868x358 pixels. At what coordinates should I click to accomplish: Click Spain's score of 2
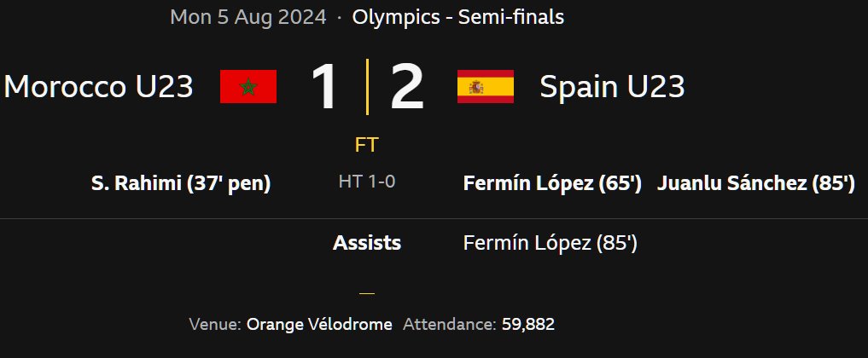407,87
